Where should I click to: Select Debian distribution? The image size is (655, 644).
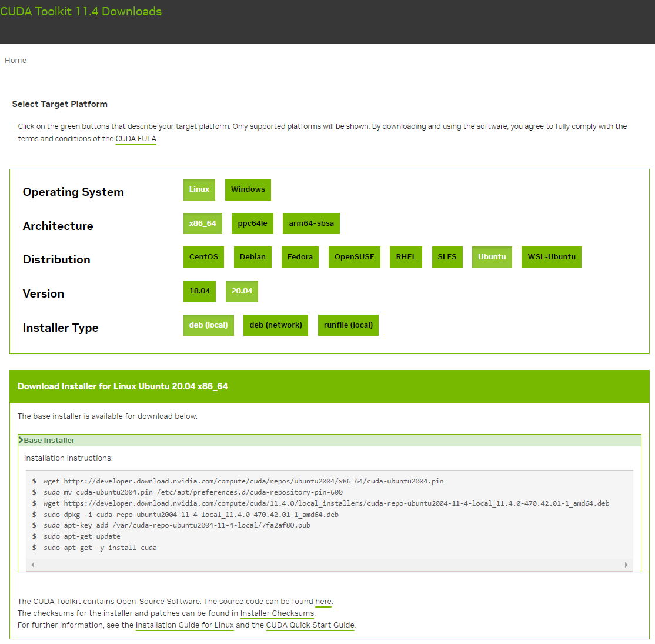click(252, 257)
